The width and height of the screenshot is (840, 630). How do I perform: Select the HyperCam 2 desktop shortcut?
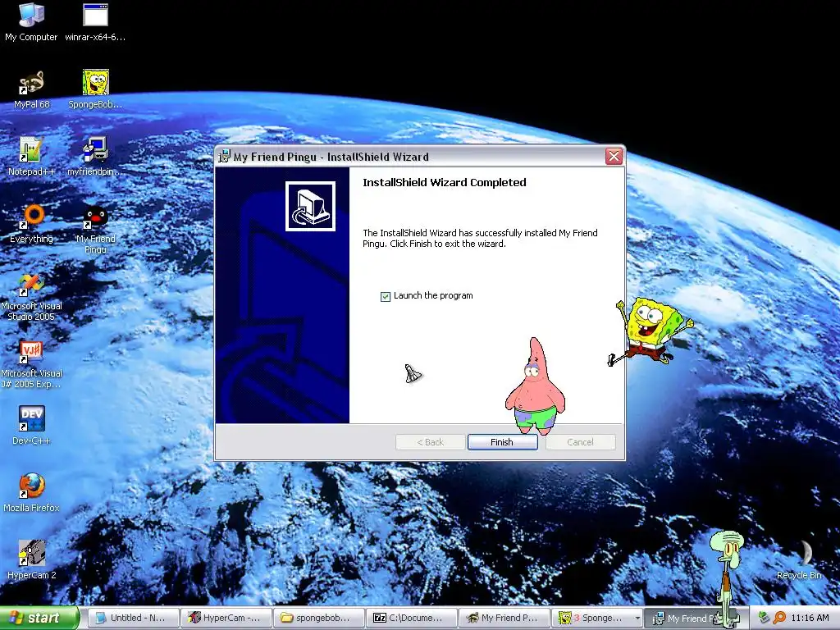click(x=32, y=560)
